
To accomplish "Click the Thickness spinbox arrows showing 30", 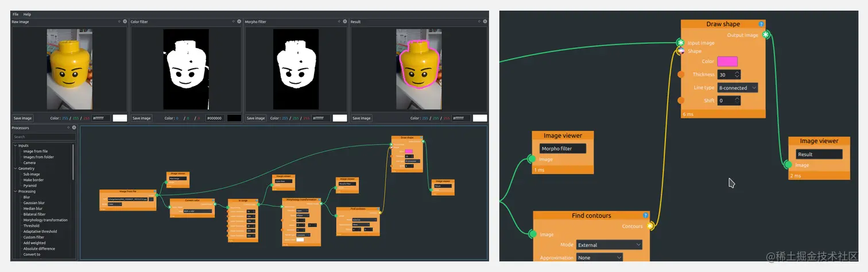I will [x=738, y=75].
